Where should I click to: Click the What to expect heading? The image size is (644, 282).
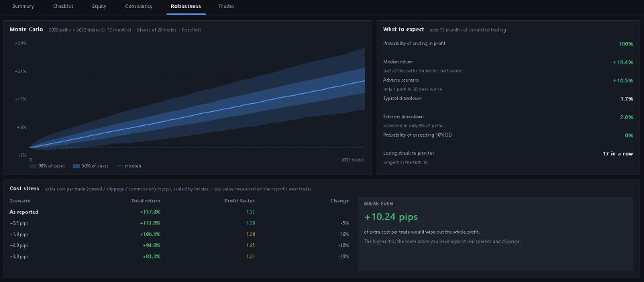pyautogui.click(x=403, y=29)
